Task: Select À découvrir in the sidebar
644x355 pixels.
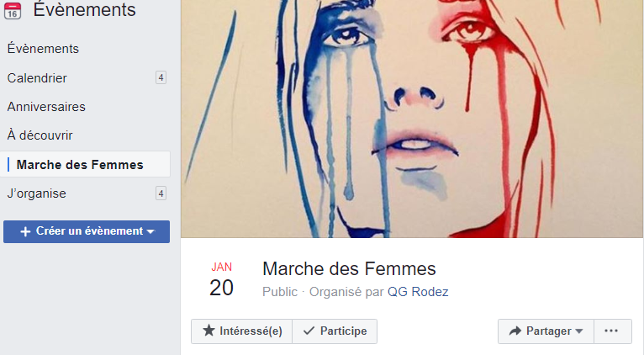Action: pyautogui.click(x=40, y=135)
